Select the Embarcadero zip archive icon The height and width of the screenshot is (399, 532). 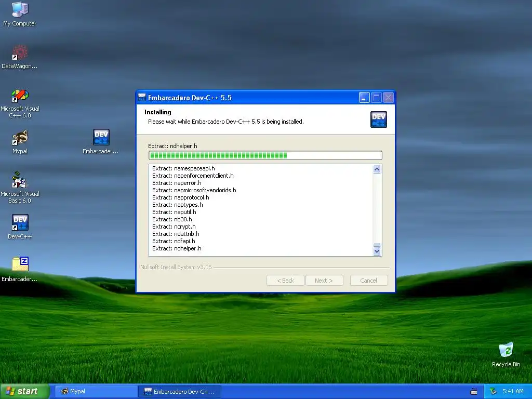20,270
